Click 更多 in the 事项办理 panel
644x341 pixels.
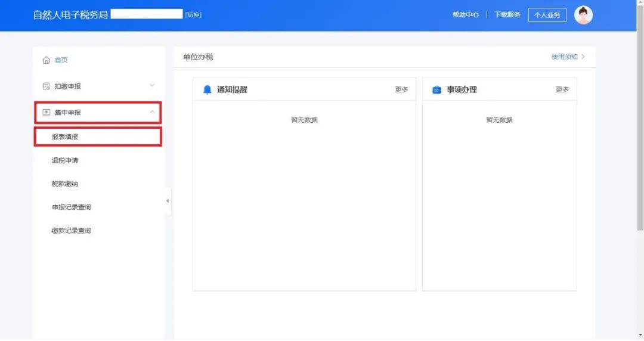pyautogui.click(x=562, y=89)
